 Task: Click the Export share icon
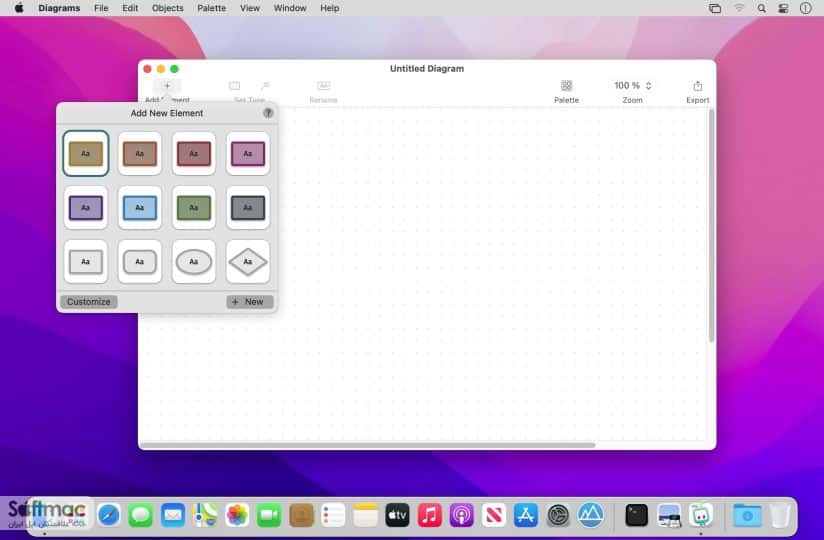[x=697, y=86]
